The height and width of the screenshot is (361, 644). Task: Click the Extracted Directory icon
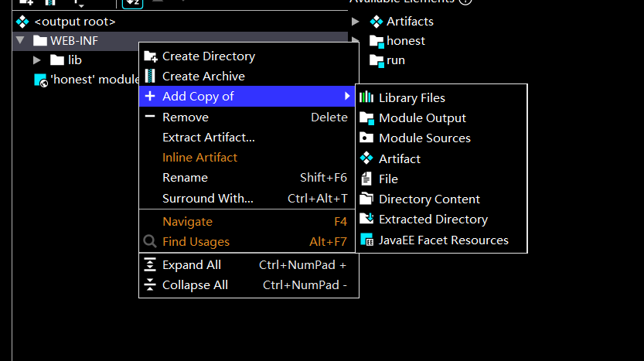tap(366, 219)
